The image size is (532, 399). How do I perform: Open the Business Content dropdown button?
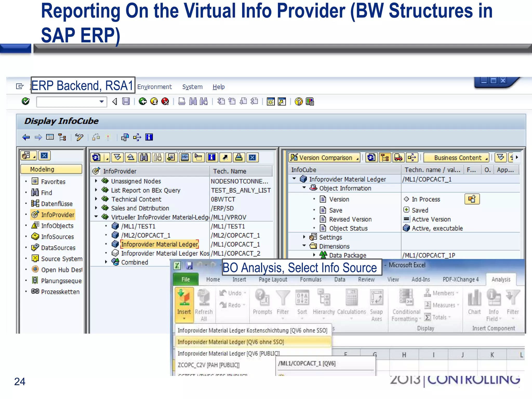[x=456, y=158]
